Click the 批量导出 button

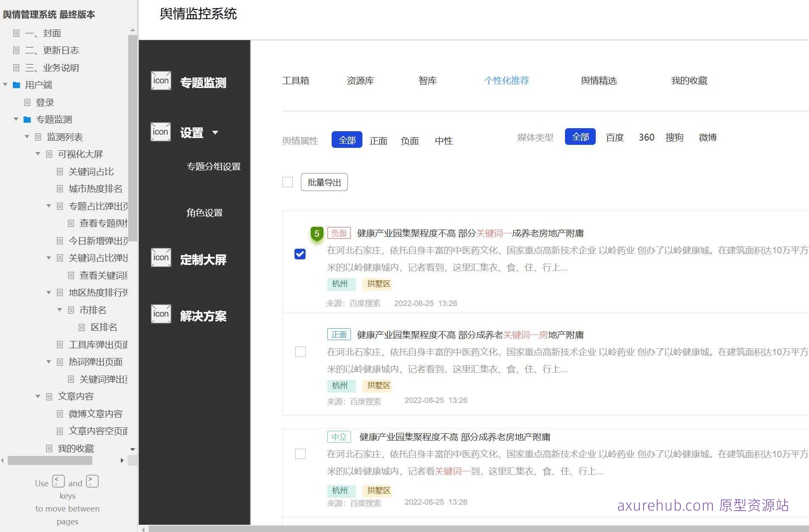[324, 182]
